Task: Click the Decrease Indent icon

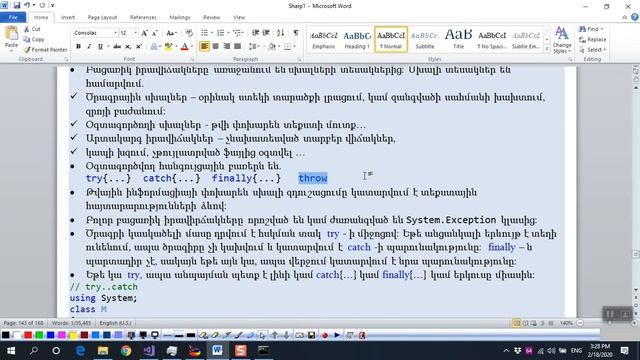Action: point(256,33)
